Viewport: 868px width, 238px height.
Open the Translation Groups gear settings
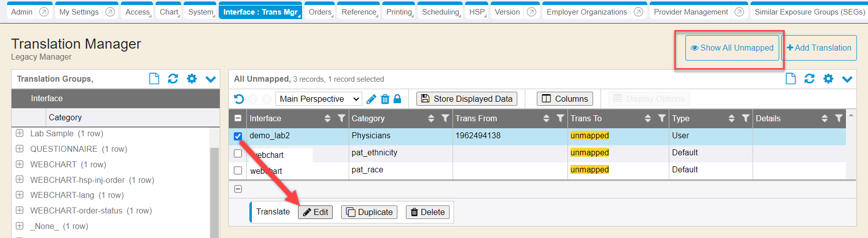pos(192,79)
